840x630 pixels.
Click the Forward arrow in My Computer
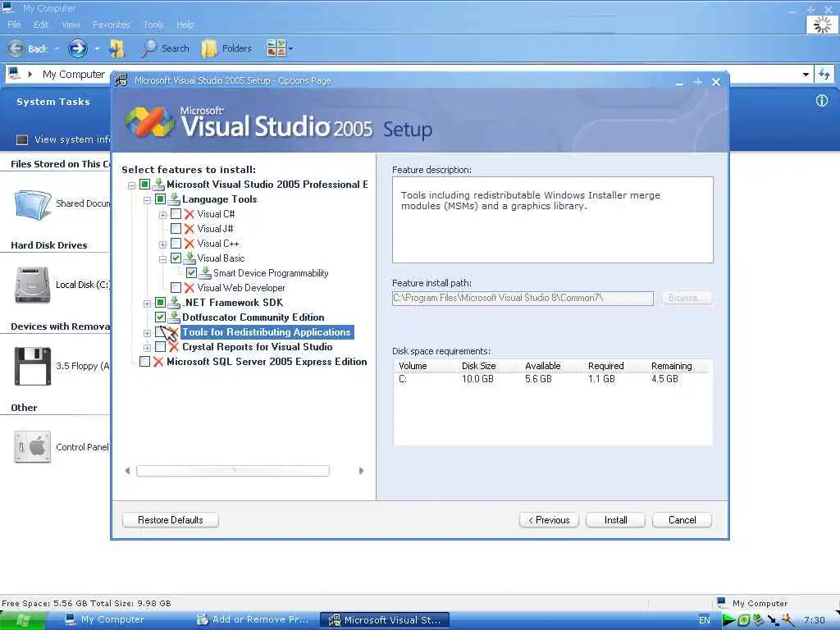(77, 48)
